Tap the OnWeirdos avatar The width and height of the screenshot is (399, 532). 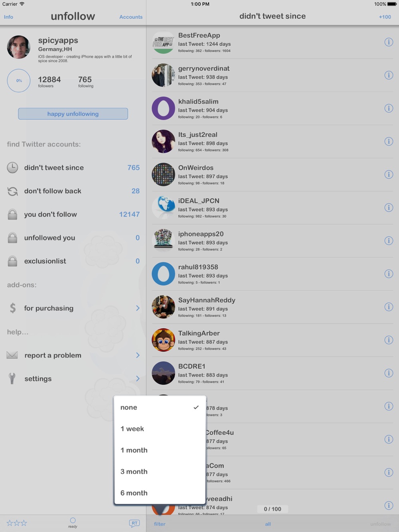pyautogui.click(x=163, y=175)
